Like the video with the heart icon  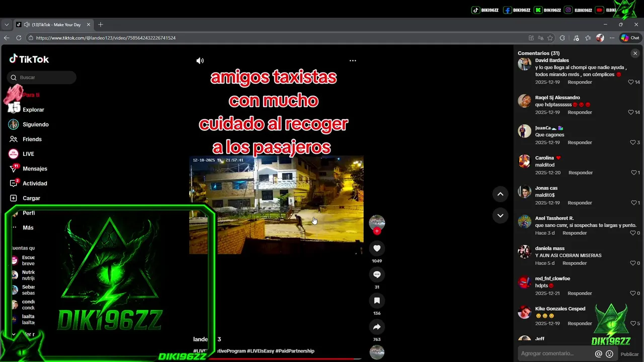click(x=377, y=248)
